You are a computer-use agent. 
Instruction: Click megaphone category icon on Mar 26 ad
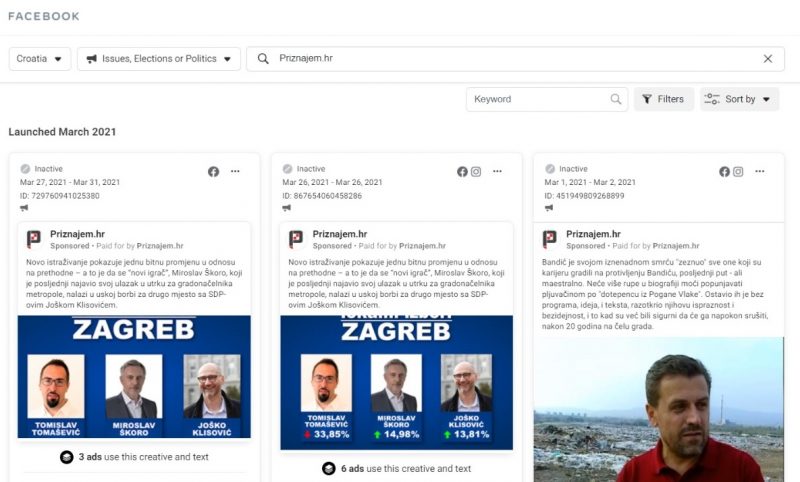click(x=286, y=208)
